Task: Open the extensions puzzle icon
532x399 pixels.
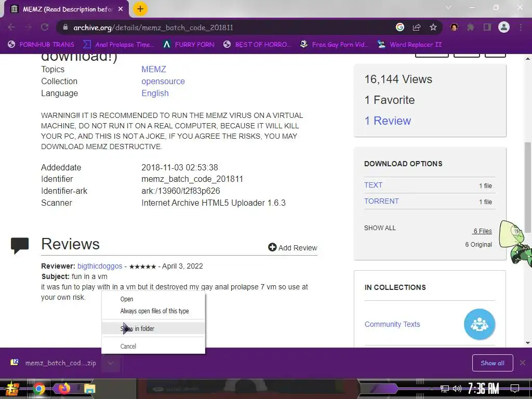Action: [471, 27]
